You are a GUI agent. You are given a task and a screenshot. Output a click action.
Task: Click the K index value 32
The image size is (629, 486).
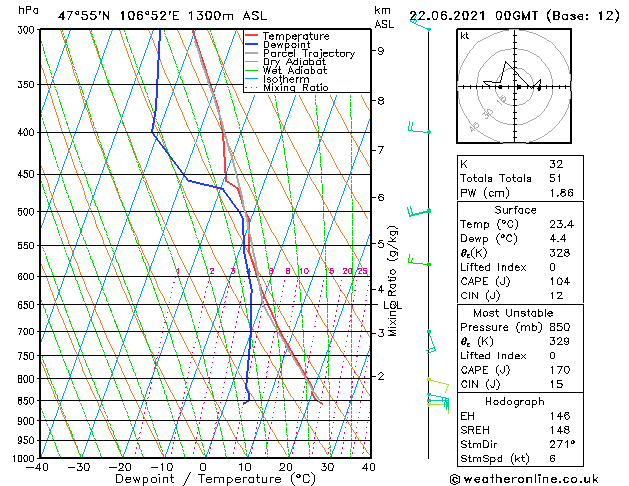(556, 164)
